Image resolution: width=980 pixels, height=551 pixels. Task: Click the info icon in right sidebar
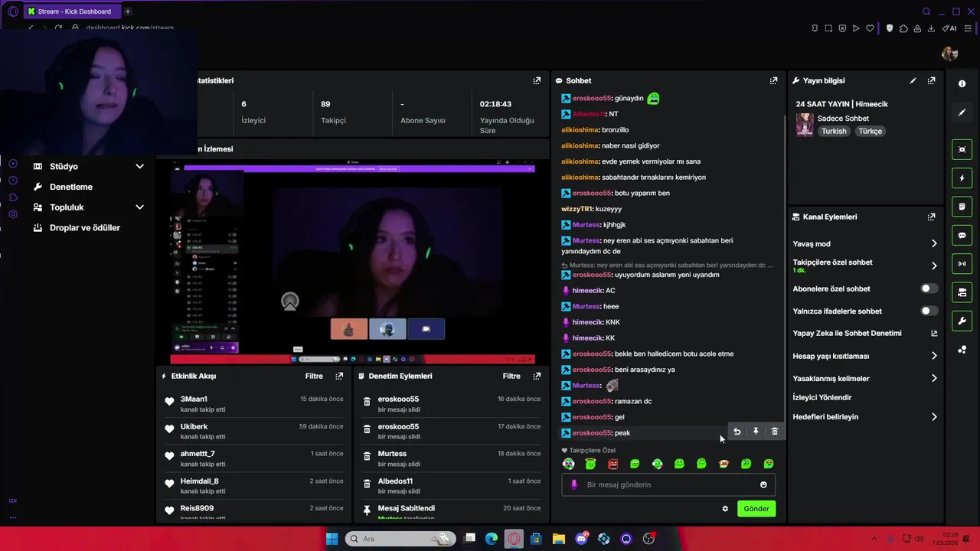[962, 83]
